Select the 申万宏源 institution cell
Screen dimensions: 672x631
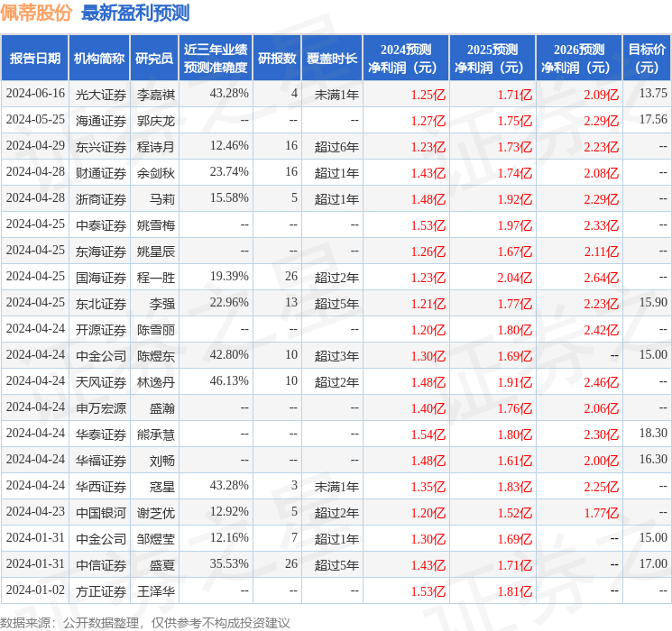tap(101, 407)
